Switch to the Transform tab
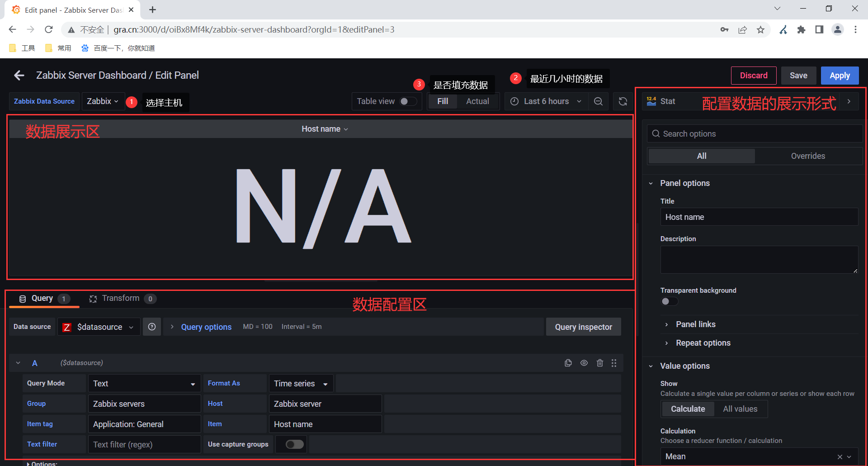This screenshot has height=466, width=868. pyautogui.click(x=123, y=299)
